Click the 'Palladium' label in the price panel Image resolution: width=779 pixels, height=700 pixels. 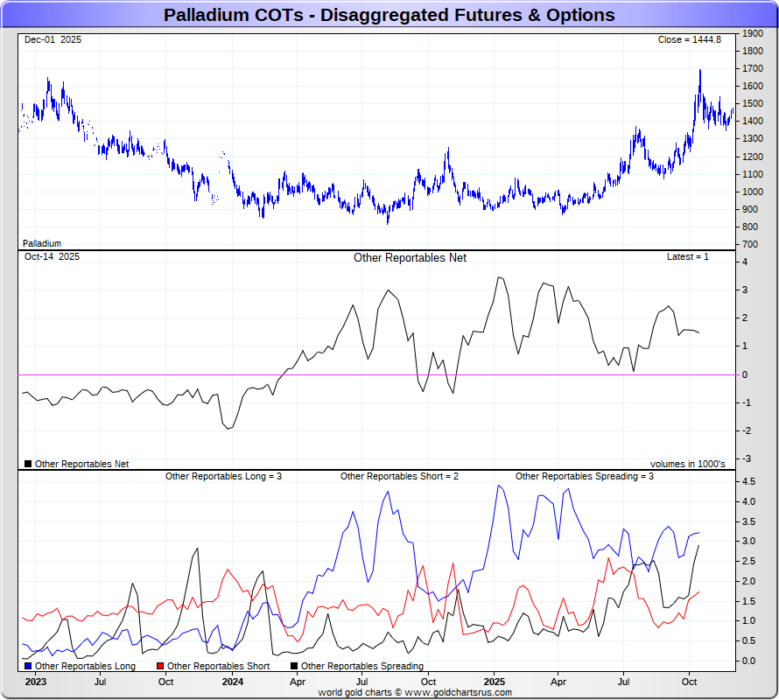click(x=42, y=243)
